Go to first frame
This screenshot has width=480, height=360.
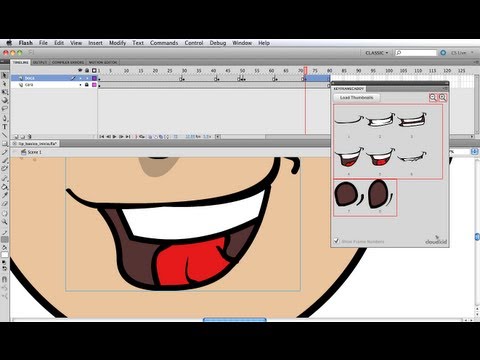(x=102, y=136)
